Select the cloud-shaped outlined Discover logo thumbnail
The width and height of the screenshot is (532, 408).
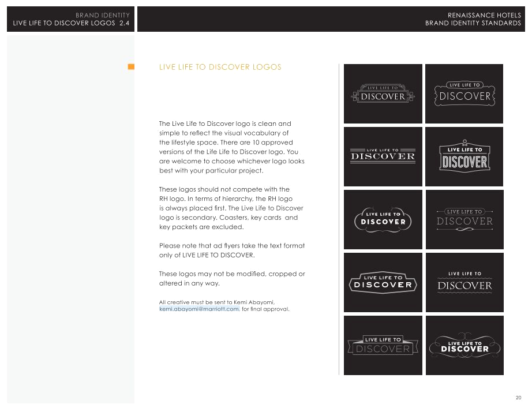[x=383, y=220]
